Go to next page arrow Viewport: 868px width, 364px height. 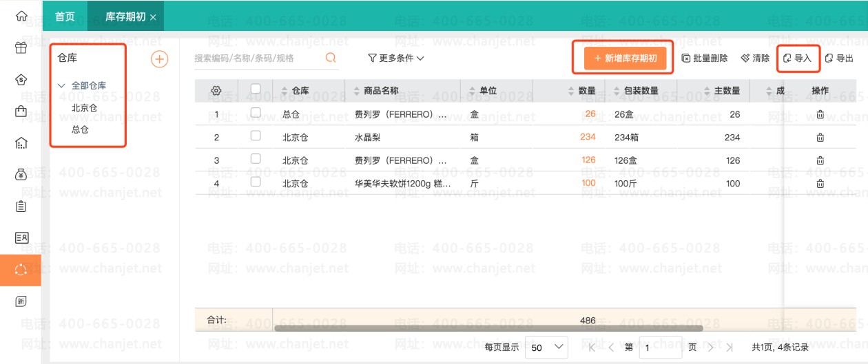711,347
